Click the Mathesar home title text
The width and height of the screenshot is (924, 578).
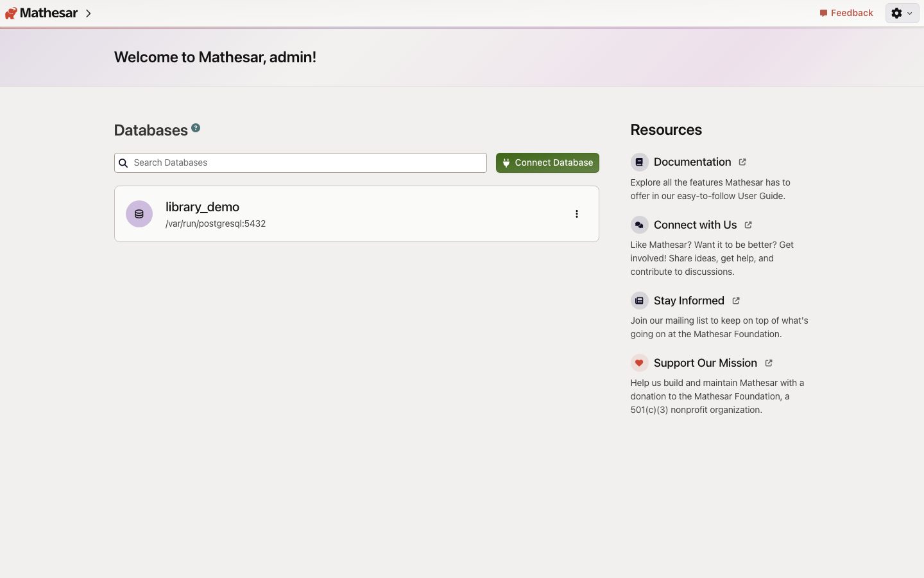(x=49, y=13)
